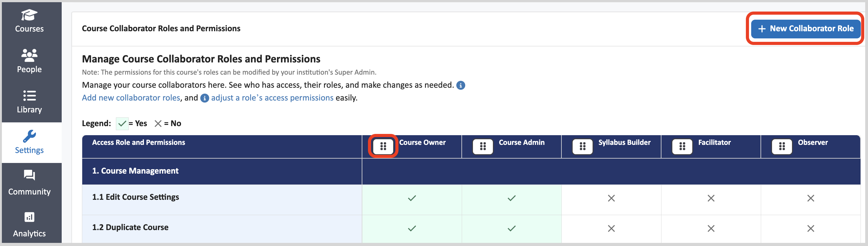Image resolution: width=868 pixels, height=246 pixels.
Task: Toggle Duplicate Course for Facilitator
Action: click(711, 229)
